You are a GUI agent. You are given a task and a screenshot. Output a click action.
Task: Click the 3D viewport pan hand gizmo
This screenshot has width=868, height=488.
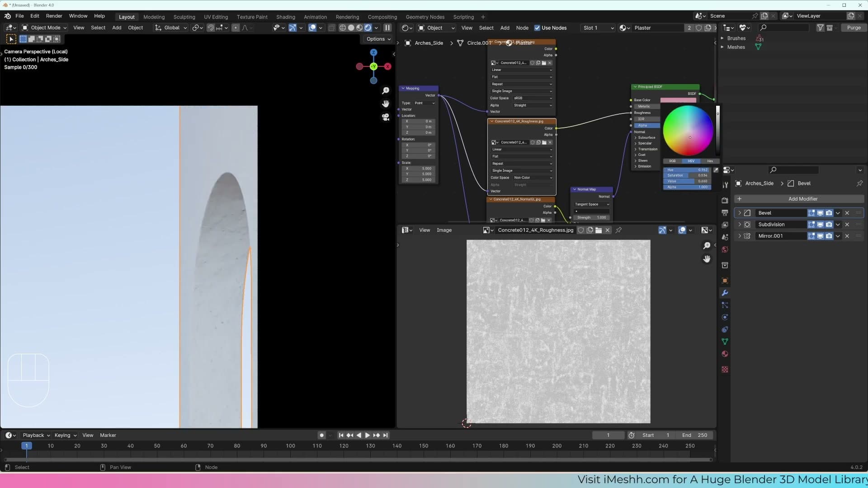[x=386, y=104]
